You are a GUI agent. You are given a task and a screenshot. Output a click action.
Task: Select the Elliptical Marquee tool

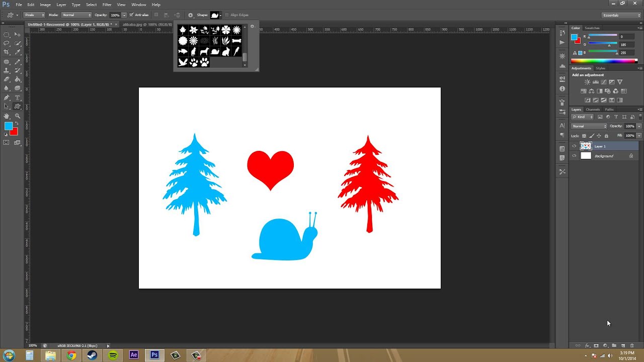[x=7, y=35]
